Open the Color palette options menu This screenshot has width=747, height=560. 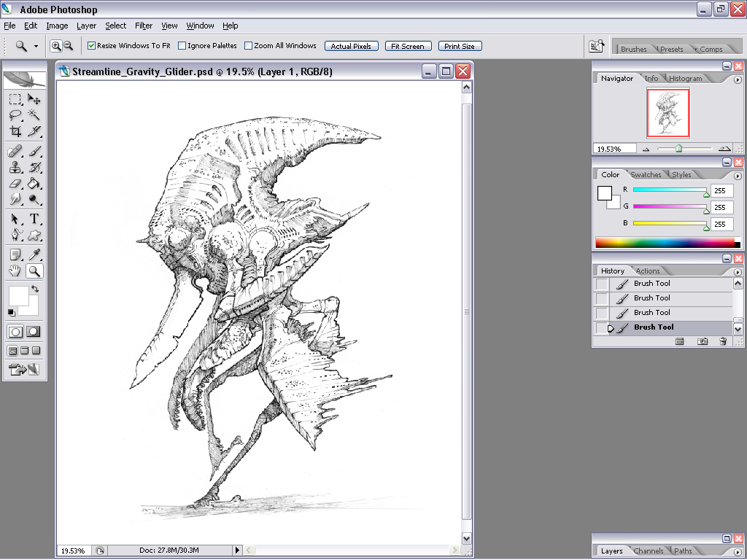[738, 176]
